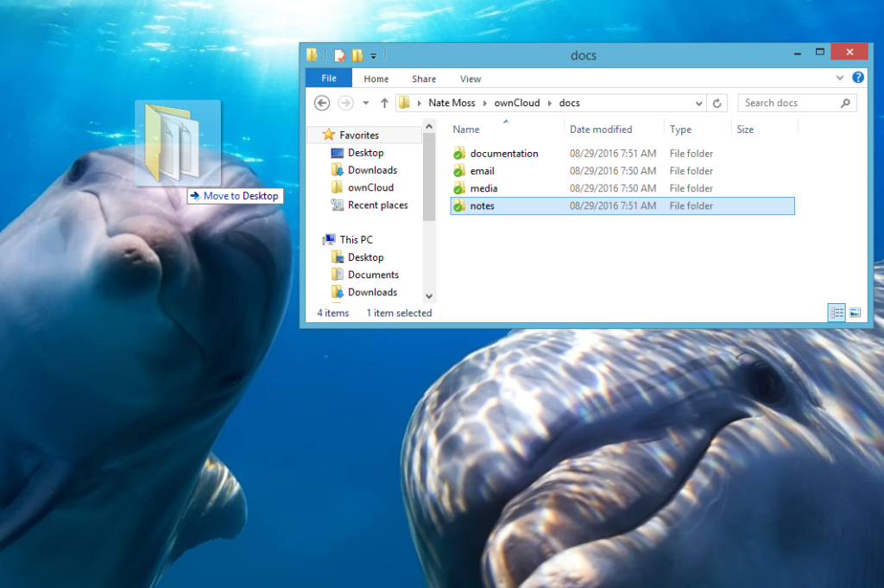Switch to the Home ribbon tab
The width and height of the screenshot is (884, 588).
click(x=376, y=79)
